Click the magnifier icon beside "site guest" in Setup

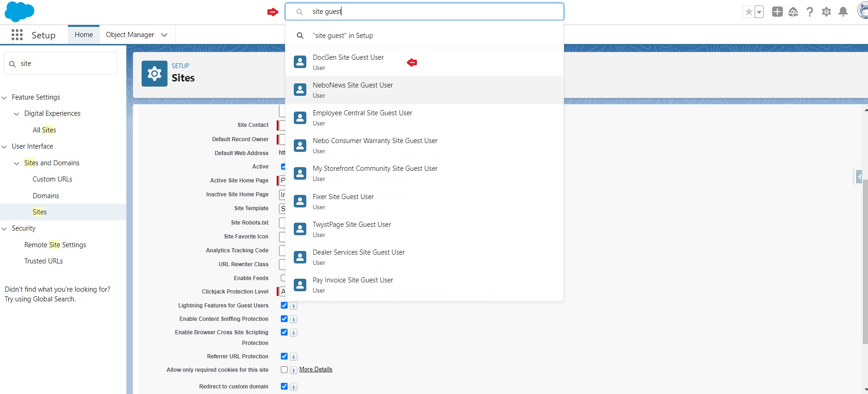(300, 36)
